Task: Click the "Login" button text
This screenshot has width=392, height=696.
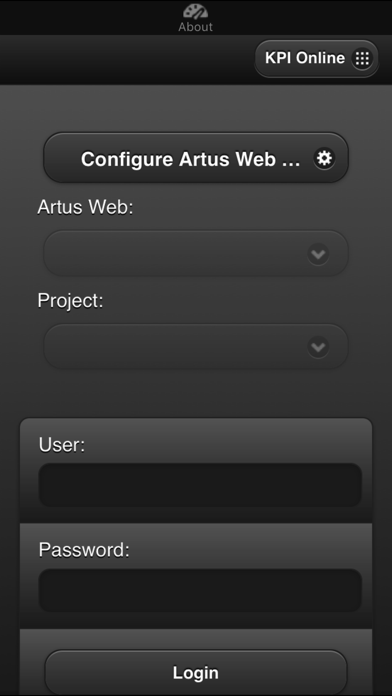Action: click(x=196, y=673)
